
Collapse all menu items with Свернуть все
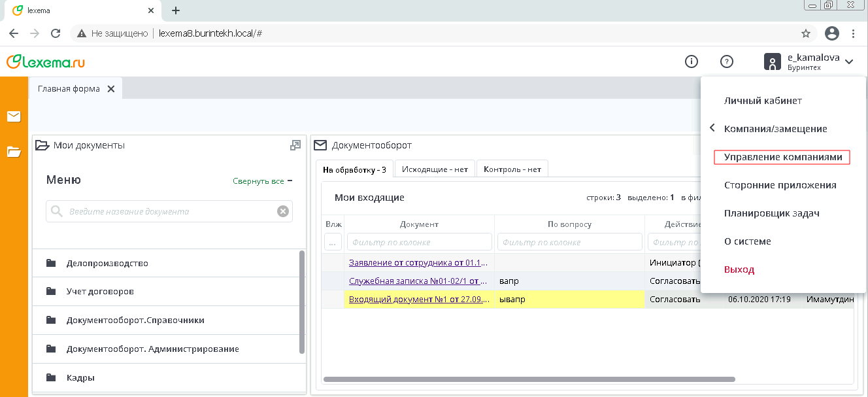pyautogui.click(x=262, y=181)
